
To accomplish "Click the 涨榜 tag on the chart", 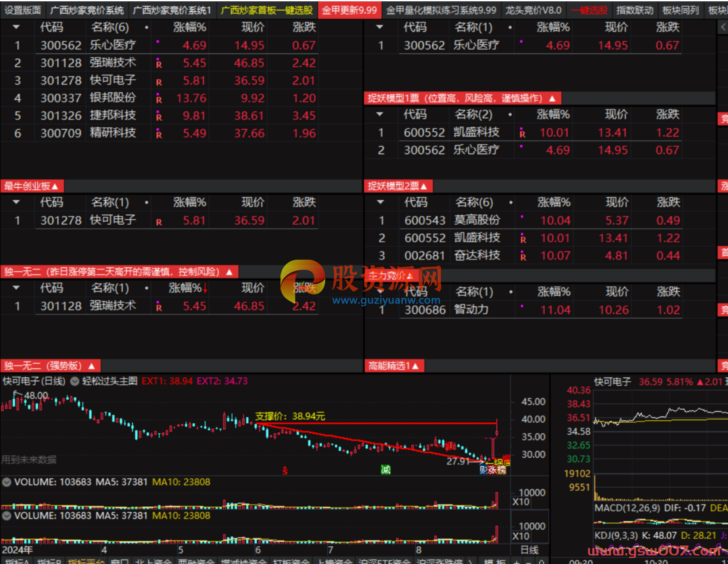I will pos(497,470).
